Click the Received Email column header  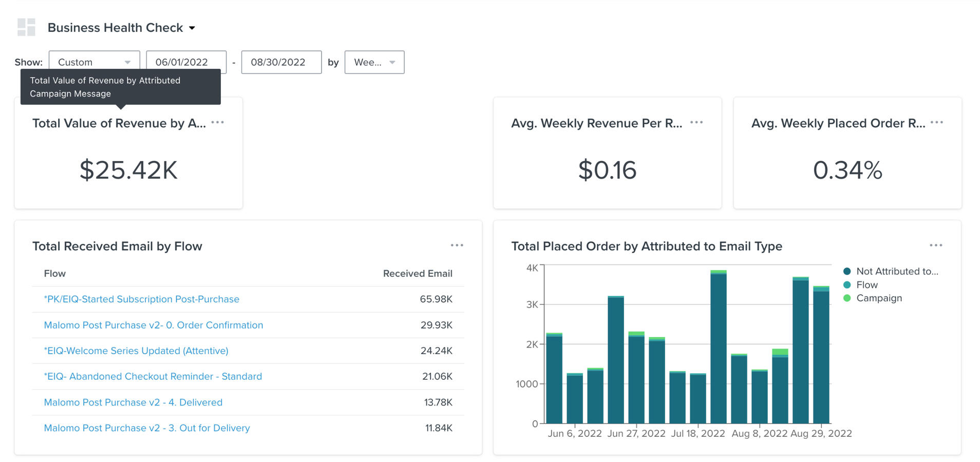417,274
